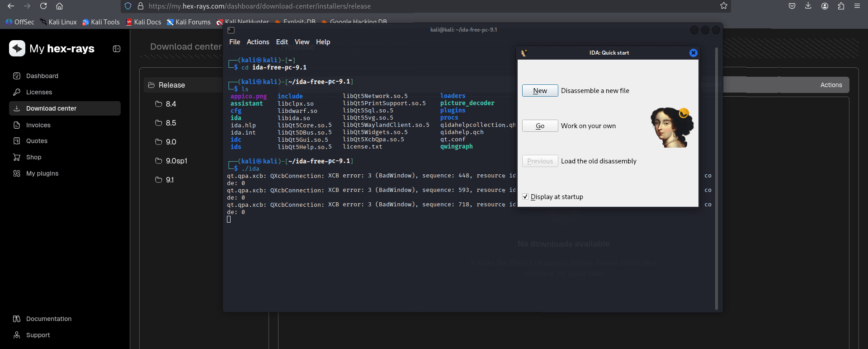Open Documentation in the sidebar
The image size is (868, 349).
click(x=65, y=319)
